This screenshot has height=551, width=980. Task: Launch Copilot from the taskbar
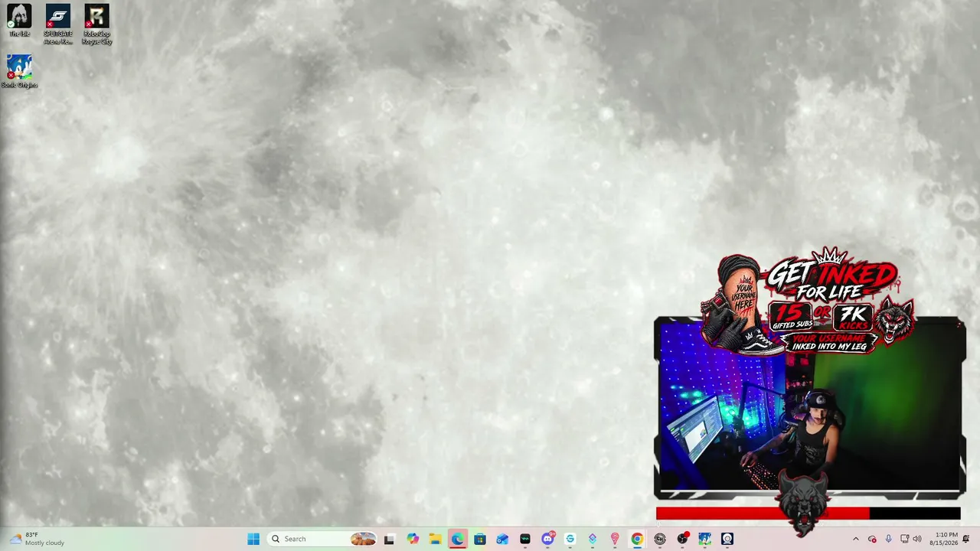click(x=413, y=539)
